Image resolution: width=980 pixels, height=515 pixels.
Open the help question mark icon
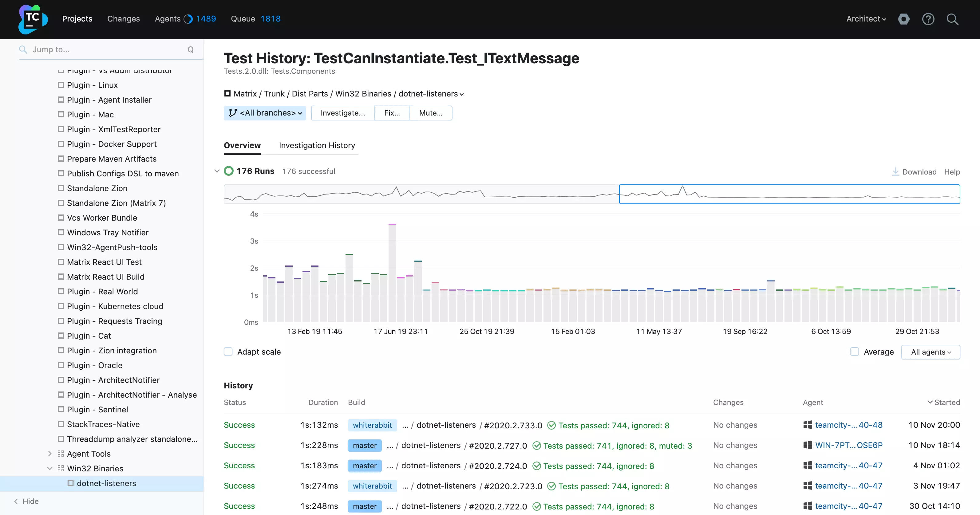pyautogui.click(x=928, y=19)
